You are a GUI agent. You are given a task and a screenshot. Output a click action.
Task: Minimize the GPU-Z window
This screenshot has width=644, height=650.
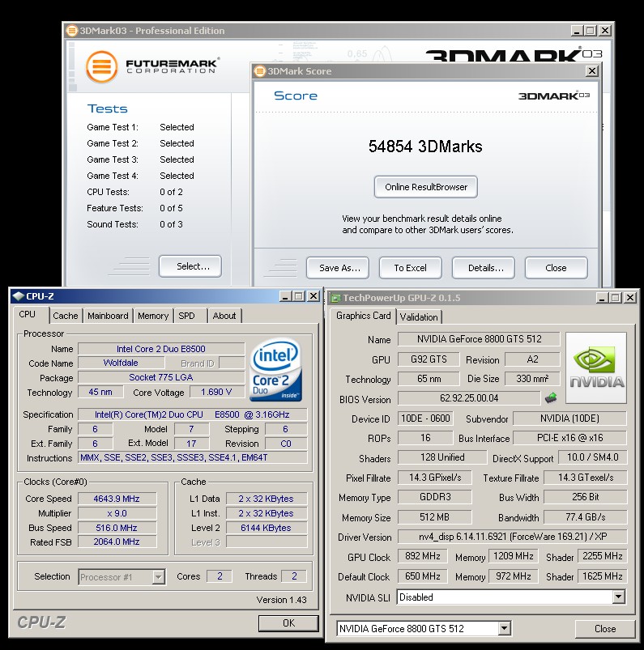click(x=602, y=297)
